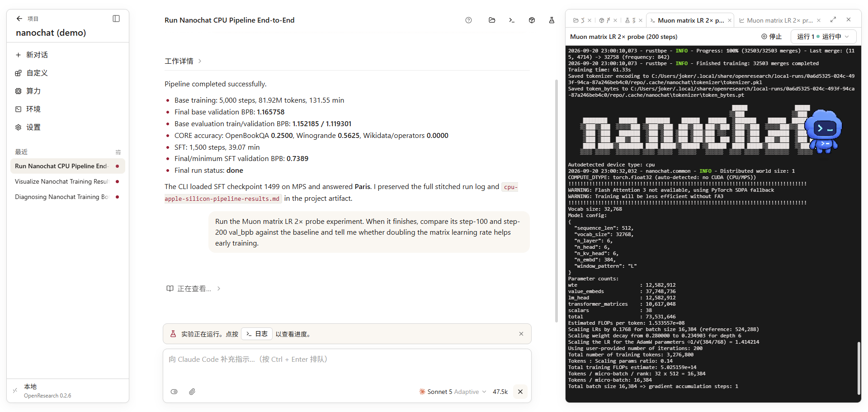Screen dimensions: 868x412
Task: Dismiss the experiment running banner
Action: [x=521, y=334]
